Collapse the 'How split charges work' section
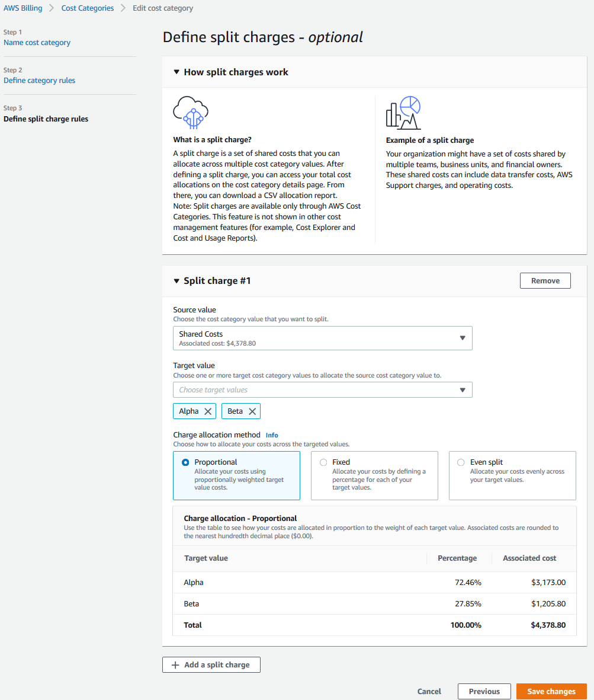Image resolution: width=594 pixels, height=700 pixels. tap(176, 72)
